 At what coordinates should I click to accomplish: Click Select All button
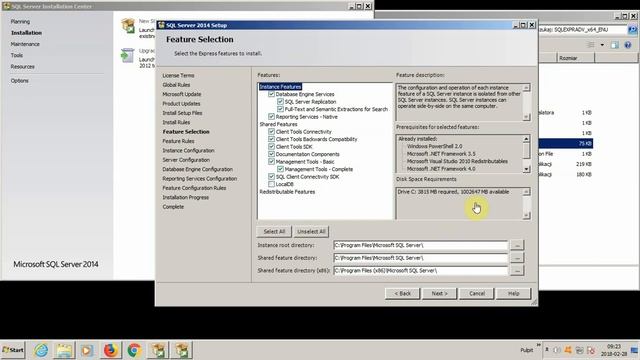(x=274, y=231)
